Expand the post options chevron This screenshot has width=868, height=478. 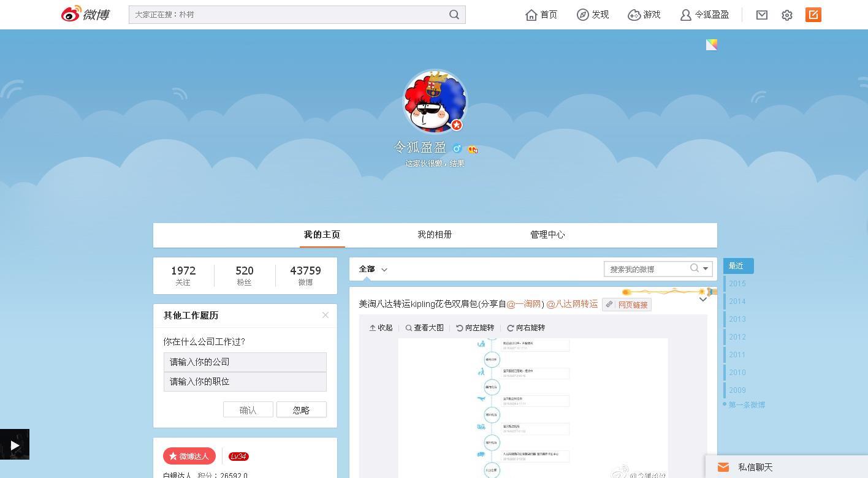pyautogui.click(x=703, y=300)
